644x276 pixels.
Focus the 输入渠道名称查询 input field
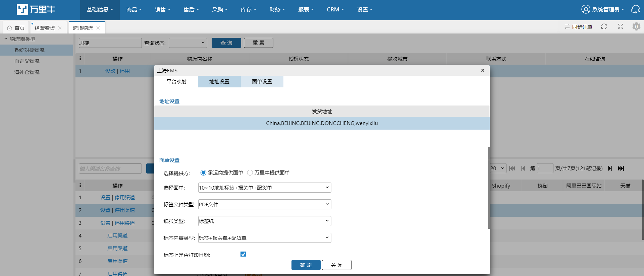pos(110,168)
